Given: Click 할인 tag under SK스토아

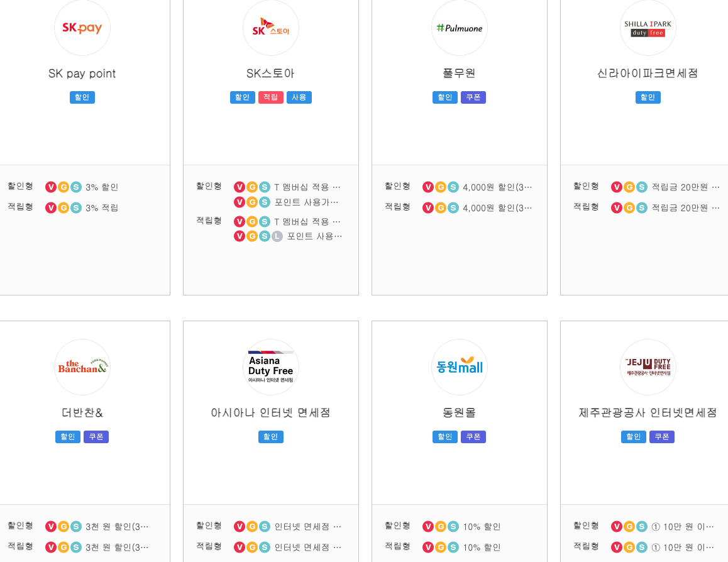Looking at the screenshot, I should tap(243, 97).
